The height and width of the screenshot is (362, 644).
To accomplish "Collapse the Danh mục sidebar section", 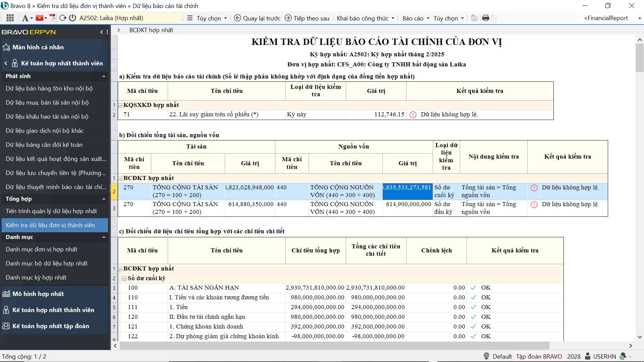I will tap(104, 237).
